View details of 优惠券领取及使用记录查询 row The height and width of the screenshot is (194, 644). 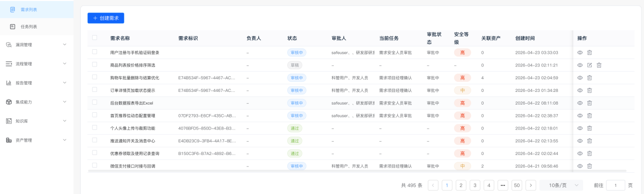580,153
